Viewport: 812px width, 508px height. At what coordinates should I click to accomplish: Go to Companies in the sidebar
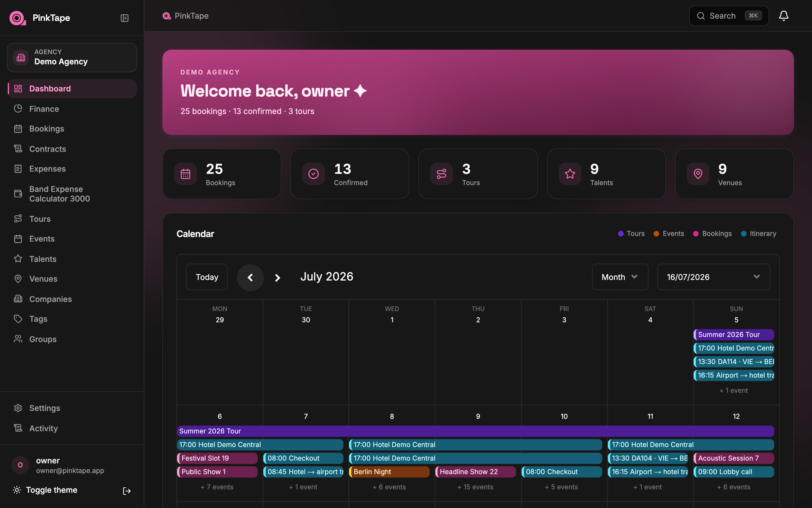pos(72,299)
